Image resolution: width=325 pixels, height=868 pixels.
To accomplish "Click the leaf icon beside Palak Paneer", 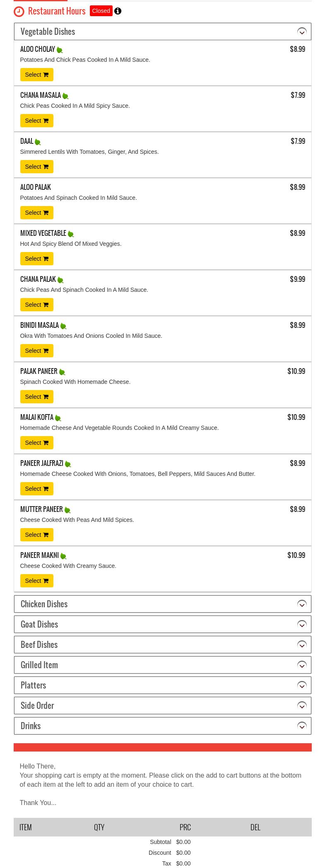I will click(62, 372).
